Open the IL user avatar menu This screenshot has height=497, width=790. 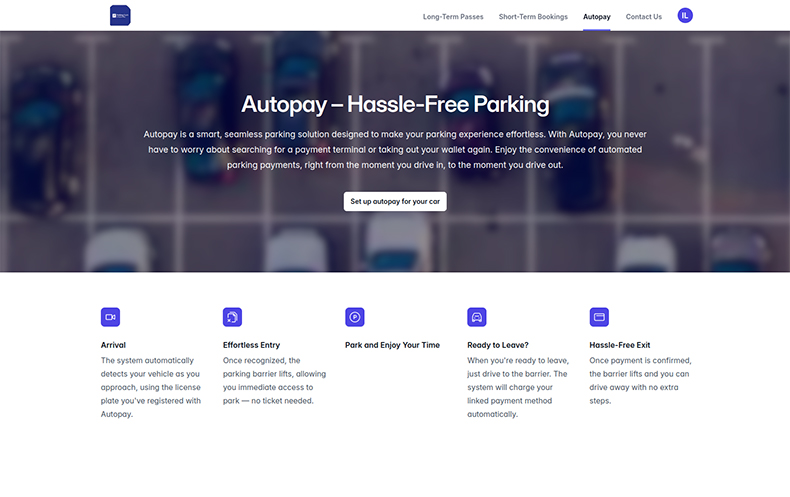click(685, 15)
